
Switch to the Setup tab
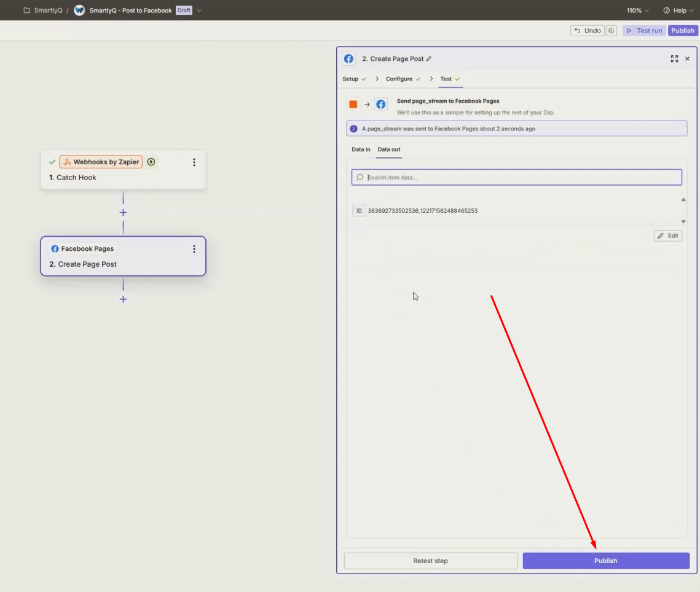[355, 79]
